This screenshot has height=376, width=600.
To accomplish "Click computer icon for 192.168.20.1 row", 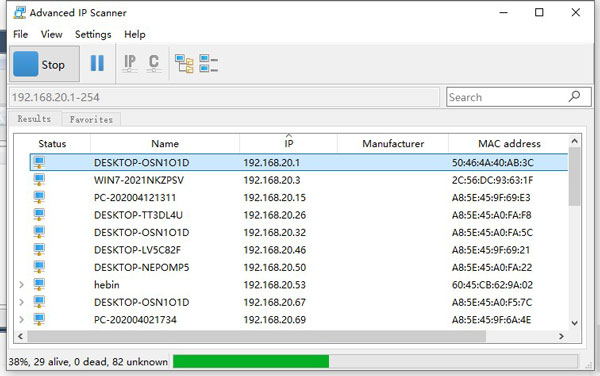I will point(39,163).
